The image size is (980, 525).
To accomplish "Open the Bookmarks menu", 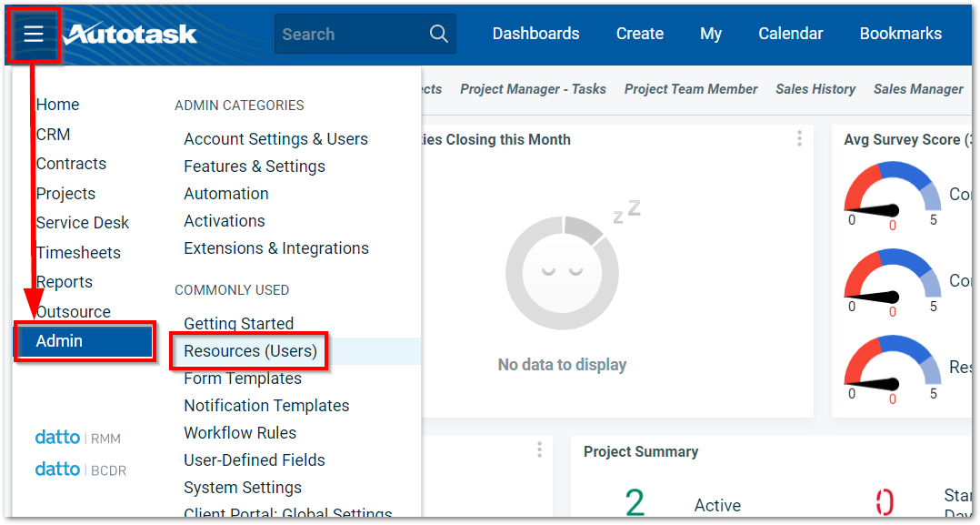I will (899, 34).
